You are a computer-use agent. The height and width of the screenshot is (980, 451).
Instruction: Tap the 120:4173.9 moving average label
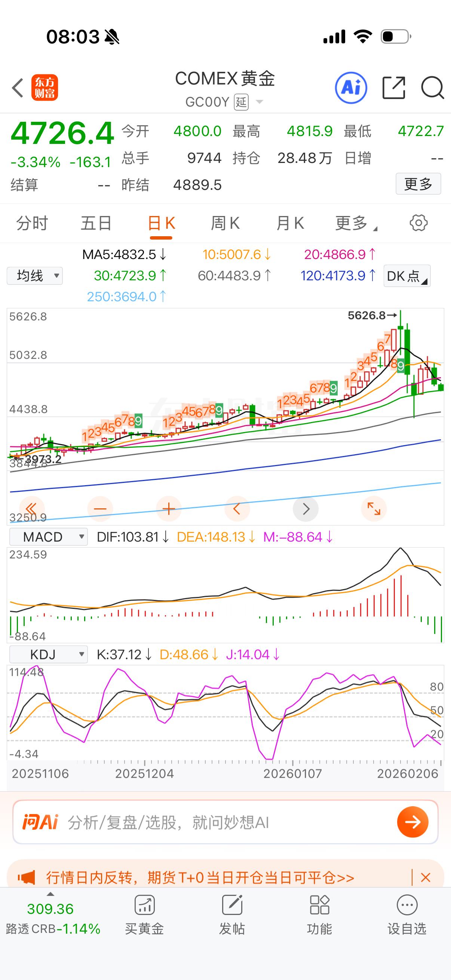pyautogui.click(x=338, y=275)
